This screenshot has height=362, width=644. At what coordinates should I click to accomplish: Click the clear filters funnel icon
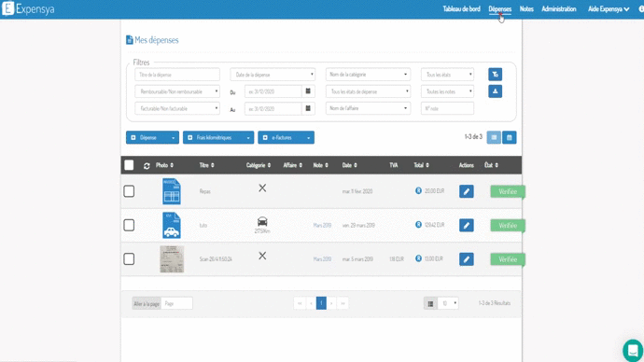(x=495, y=75)
